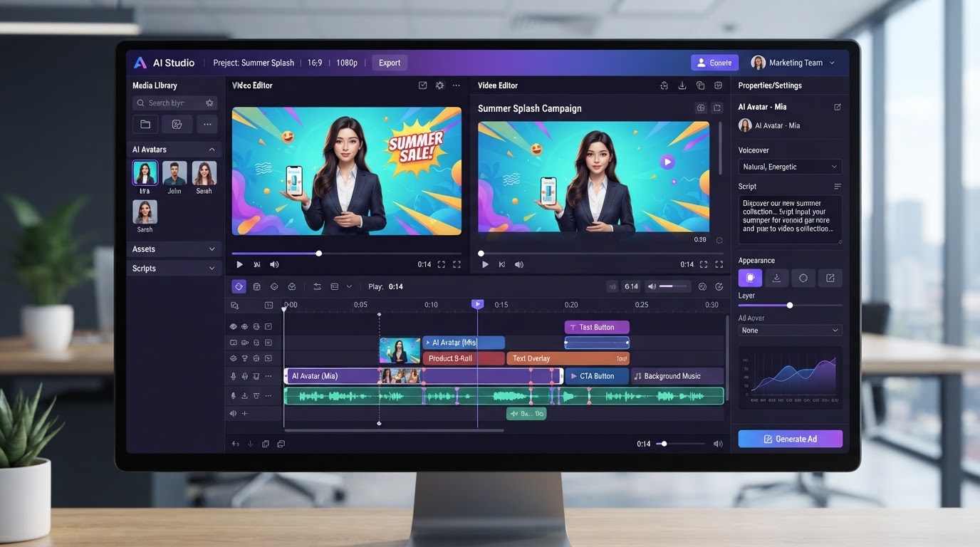Open the 1080p resolution setting
This screenshot has width=980, height=547.
[347, 63]
